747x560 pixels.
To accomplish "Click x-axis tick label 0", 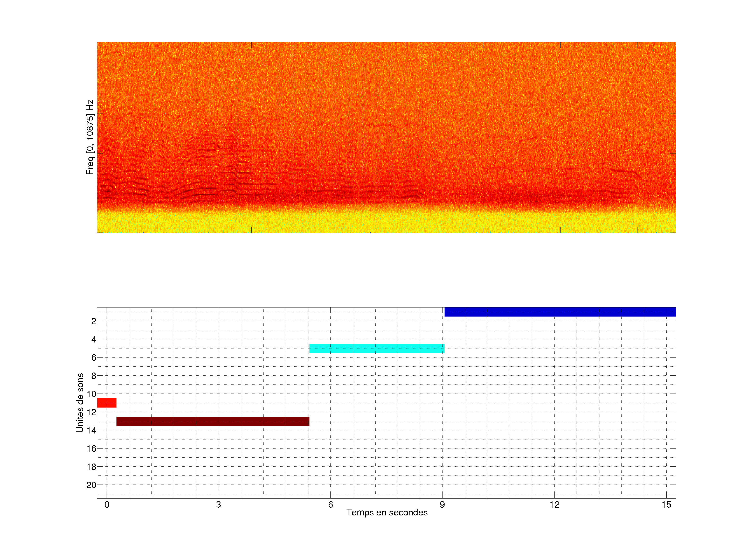I will [107, 505].
